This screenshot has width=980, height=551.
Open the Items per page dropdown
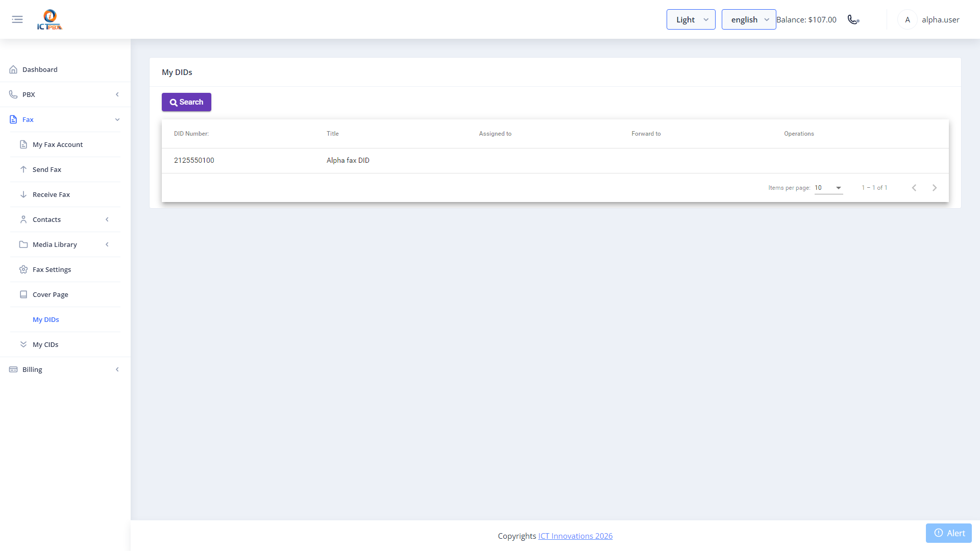828,188
